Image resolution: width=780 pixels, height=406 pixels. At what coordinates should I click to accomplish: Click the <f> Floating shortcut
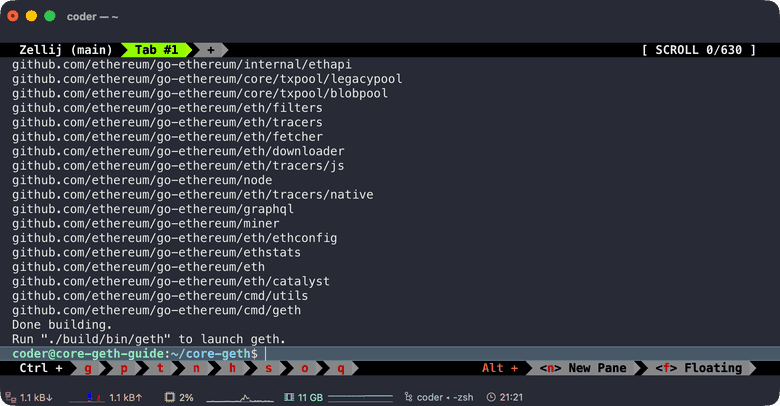[x=698, y=368]
